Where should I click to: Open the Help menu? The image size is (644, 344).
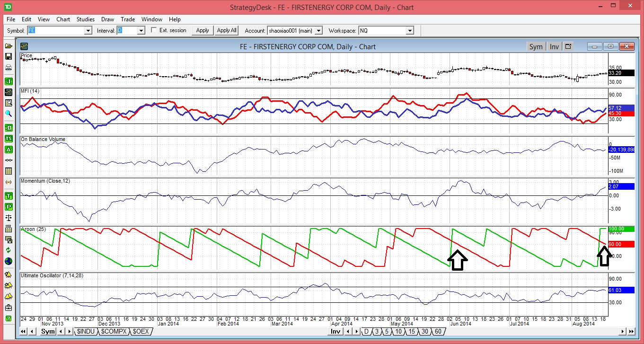[x=175, y=19]
